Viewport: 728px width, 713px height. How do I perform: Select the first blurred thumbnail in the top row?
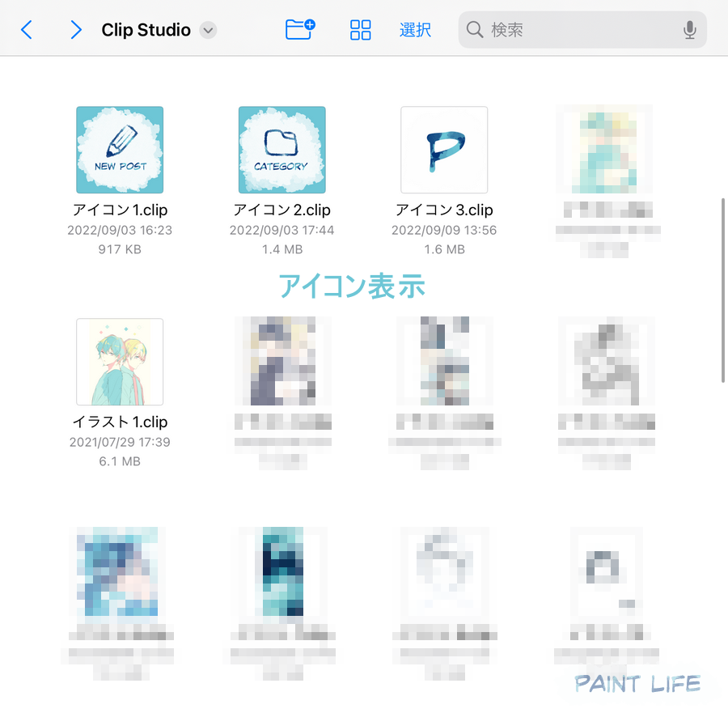(605, 149)
